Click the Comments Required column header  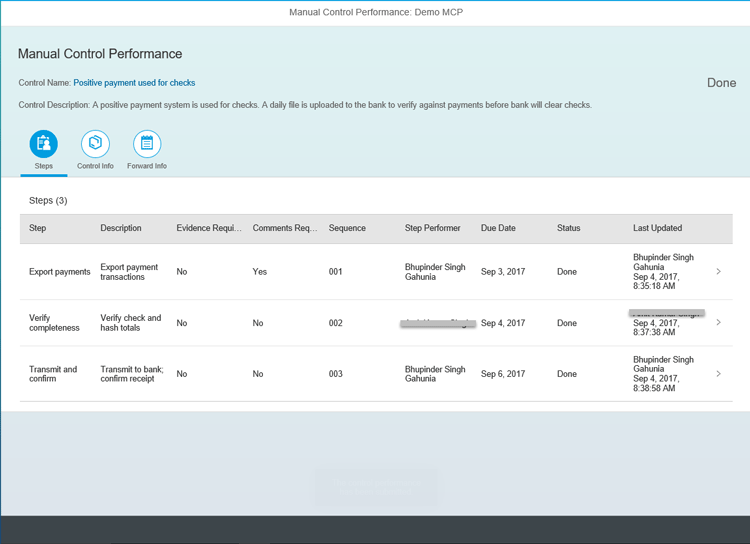(285, 228)
